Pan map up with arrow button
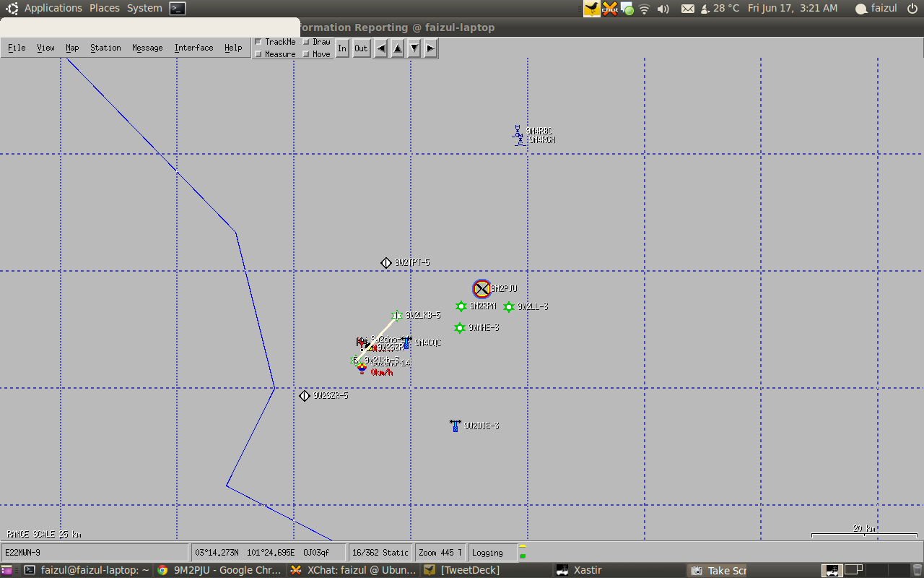 pos(398,48)
